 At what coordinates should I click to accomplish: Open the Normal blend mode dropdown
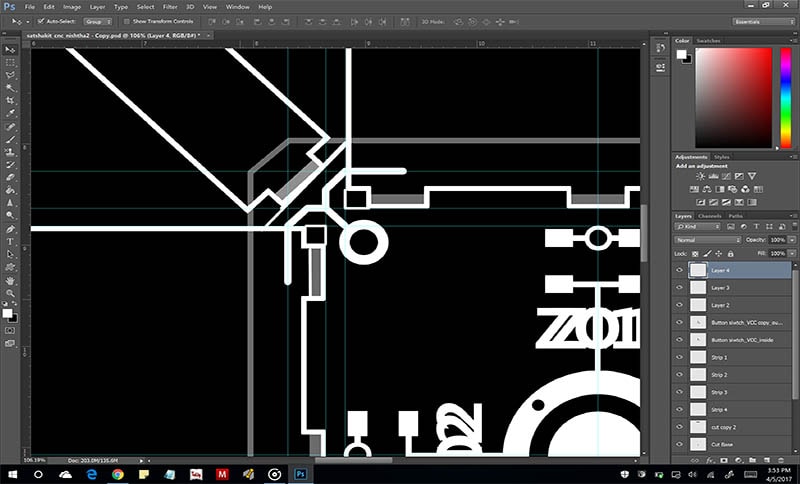(708, 240)
